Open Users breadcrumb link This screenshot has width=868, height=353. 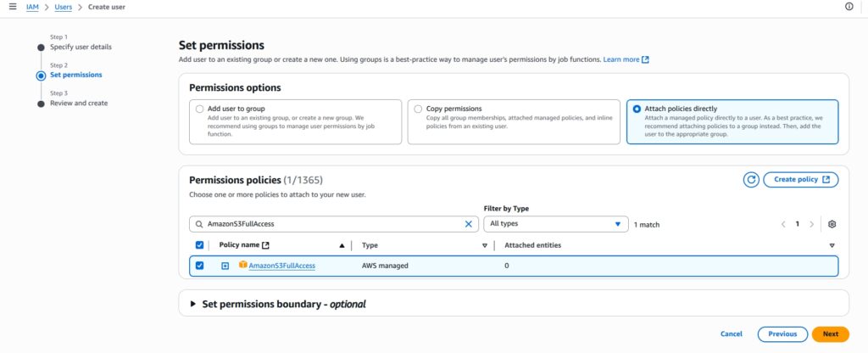click(63, 7)
